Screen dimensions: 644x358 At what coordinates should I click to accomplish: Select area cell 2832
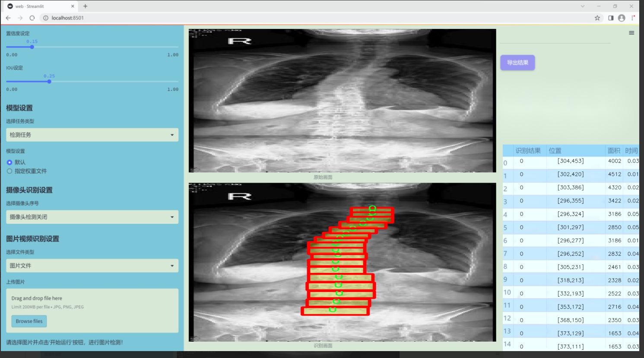614,254
